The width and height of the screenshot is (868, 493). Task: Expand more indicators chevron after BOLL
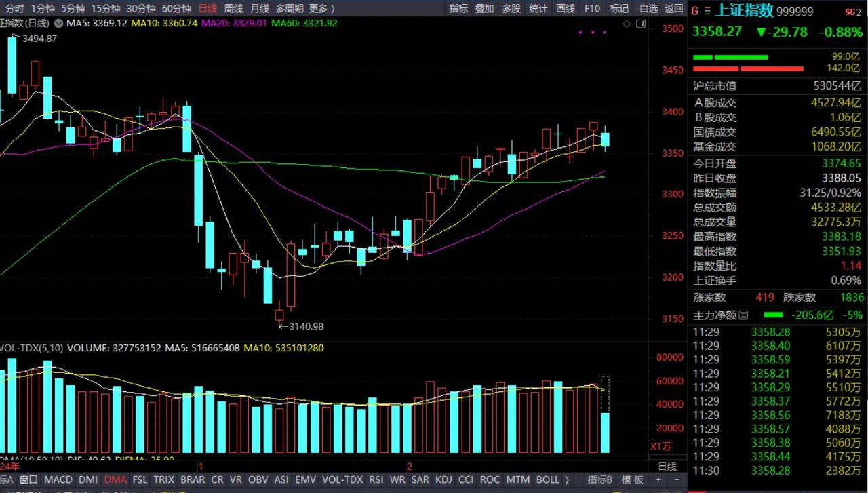pyautogui.click(x=567, y=479)
